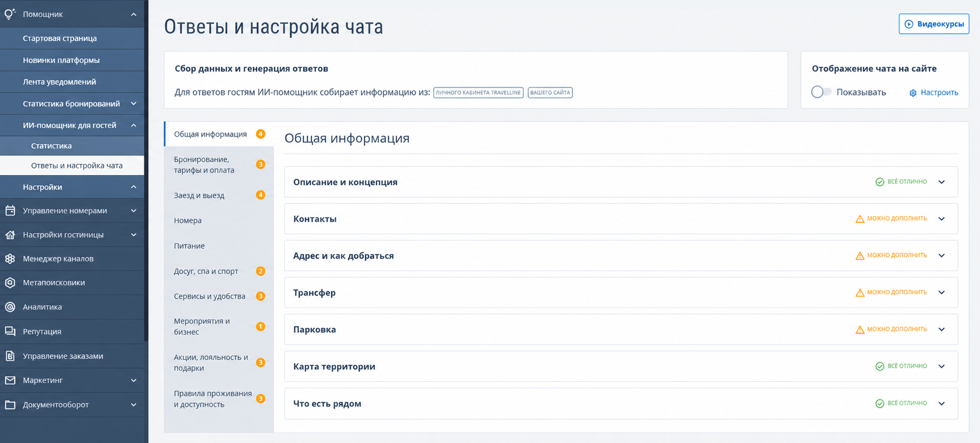
Task: Collapse the ИИ-помощник для гостей chevron
Action: click(x=134, y=126)
